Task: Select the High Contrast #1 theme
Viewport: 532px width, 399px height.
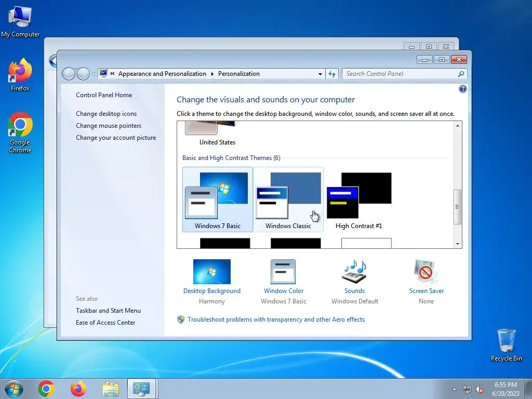Action: click(358, 199)
